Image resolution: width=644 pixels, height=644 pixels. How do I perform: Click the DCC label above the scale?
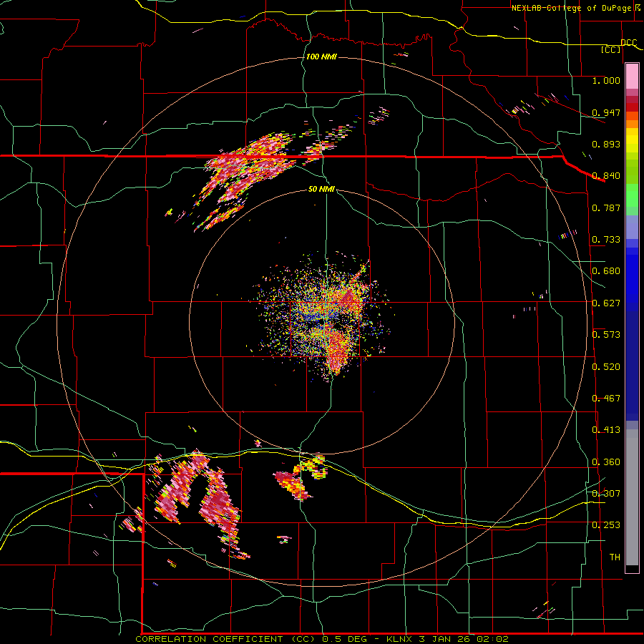click(628, 43)
